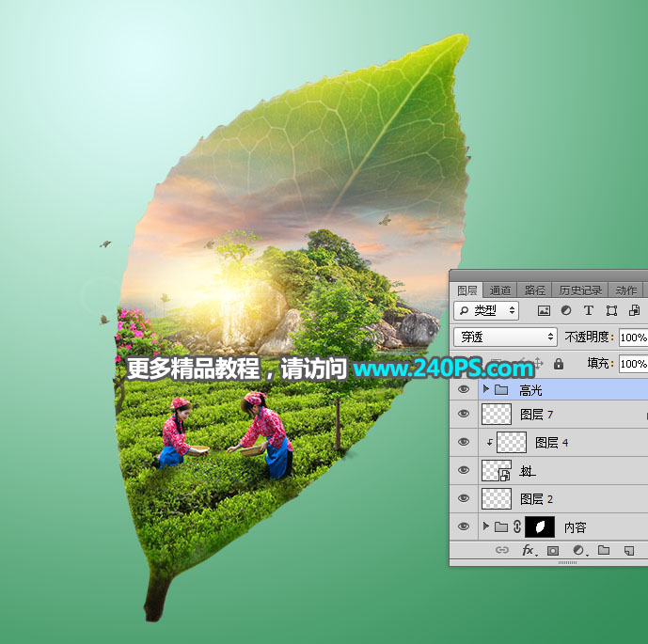Click the lock all padlock icon
This screenshot has width=648, height=644.
559,364
